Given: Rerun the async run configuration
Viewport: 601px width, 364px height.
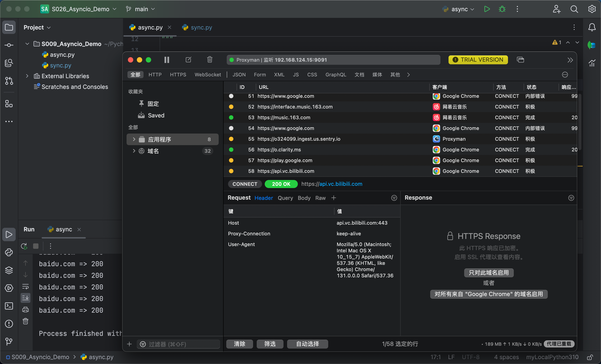Looking at the screenshot, I should (x=24, y=246).
